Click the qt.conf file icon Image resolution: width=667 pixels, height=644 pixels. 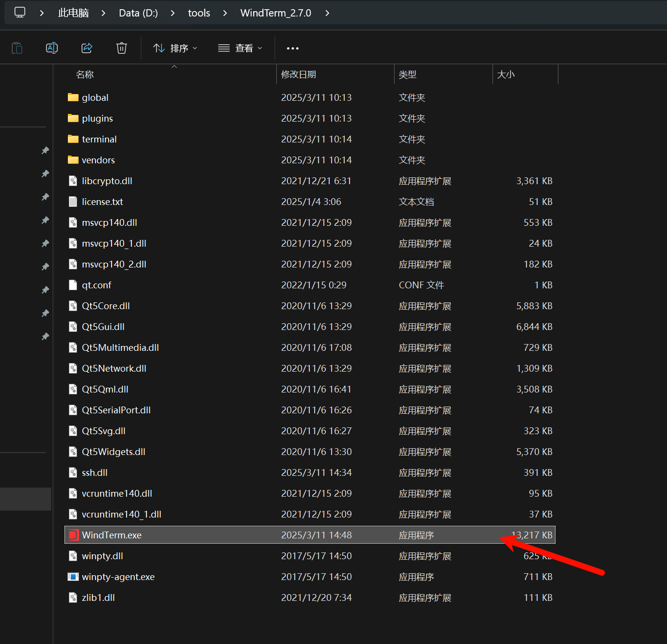point(73,285)
